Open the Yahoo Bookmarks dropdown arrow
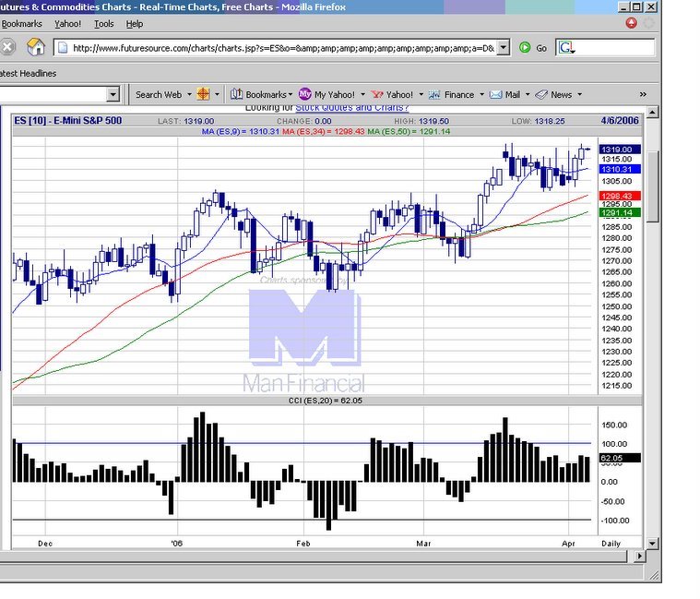 (291, 95)
